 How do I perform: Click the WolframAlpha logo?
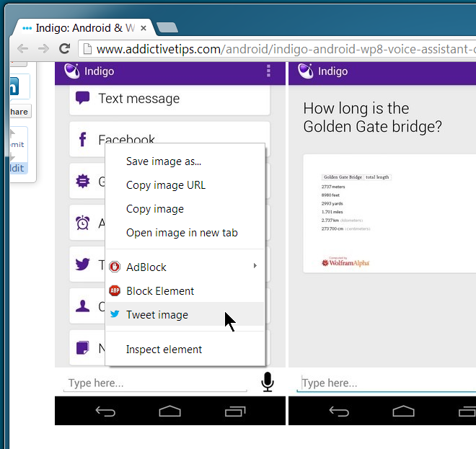345,262
